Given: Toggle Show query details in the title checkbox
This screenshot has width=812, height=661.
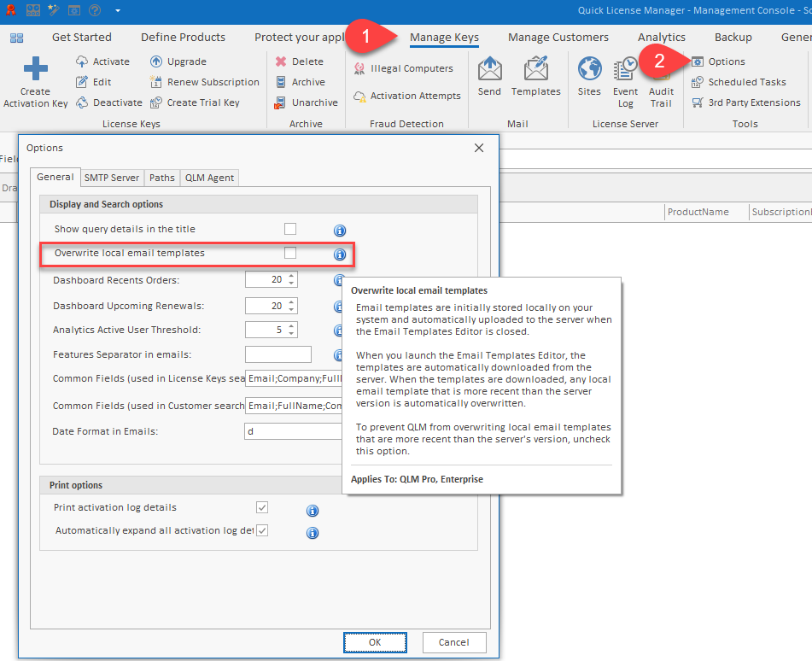Looking at the screenshot, I should (x=290, y=229).
